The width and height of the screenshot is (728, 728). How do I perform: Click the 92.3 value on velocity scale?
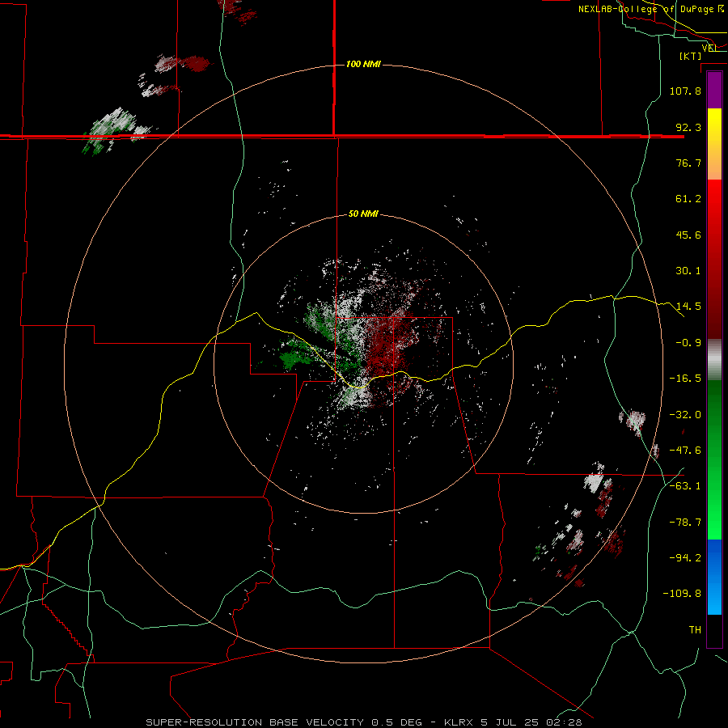[688, 127]
